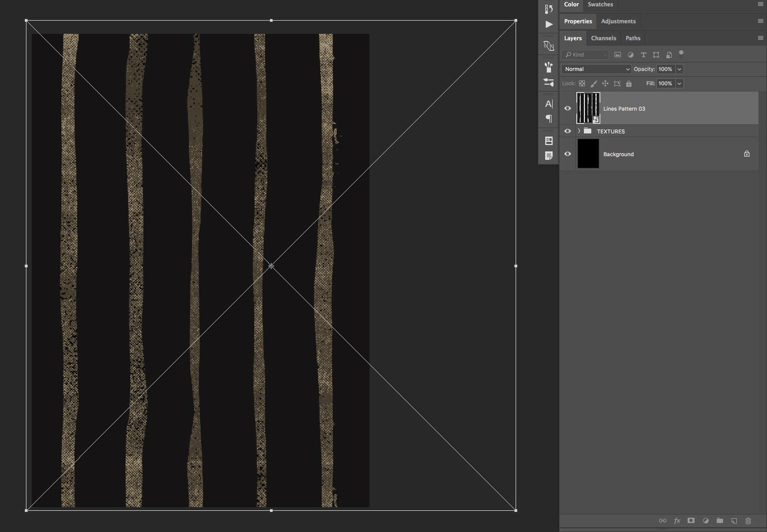Hide the Lines Pattern 03 layer
Screen dimensions: 767x532
[x=567, y=108]
